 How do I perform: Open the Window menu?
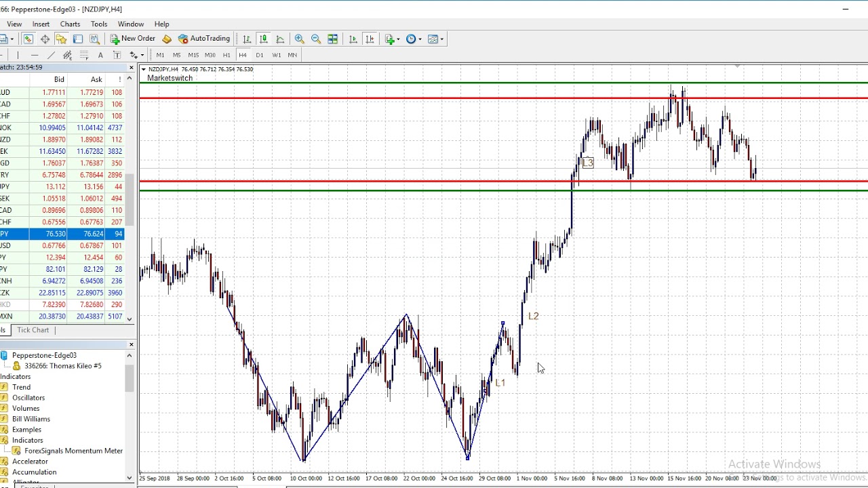pos(130,24)
